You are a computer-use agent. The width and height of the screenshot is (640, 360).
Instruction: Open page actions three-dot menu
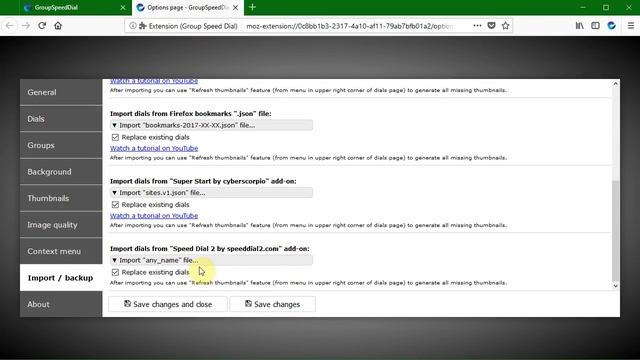tap(477, 26)
